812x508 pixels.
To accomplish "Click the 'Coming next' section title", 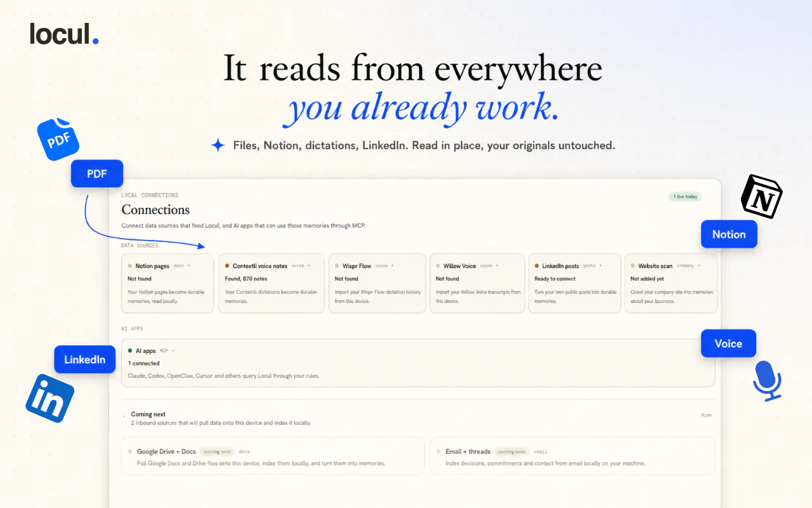I will 148,414.
